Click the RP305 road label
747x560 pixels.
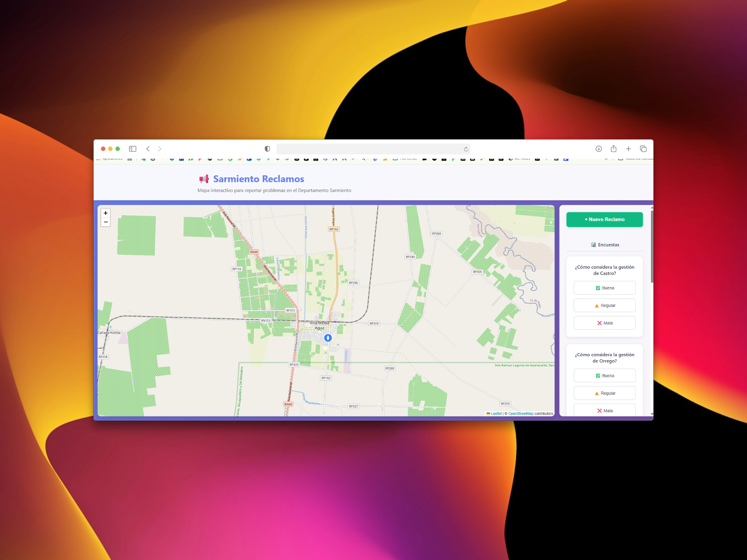click(477, 272)
